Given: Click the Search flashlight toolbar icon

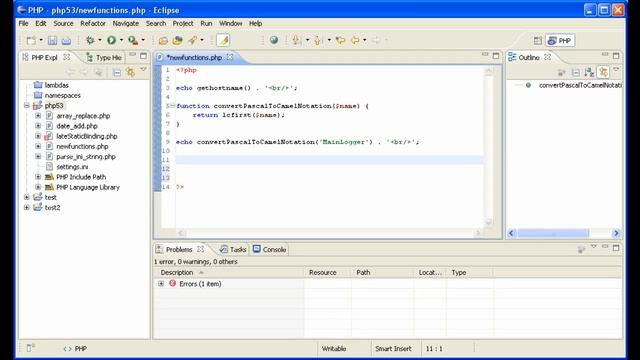Looking at the screenshot, I should pos(192,40).
